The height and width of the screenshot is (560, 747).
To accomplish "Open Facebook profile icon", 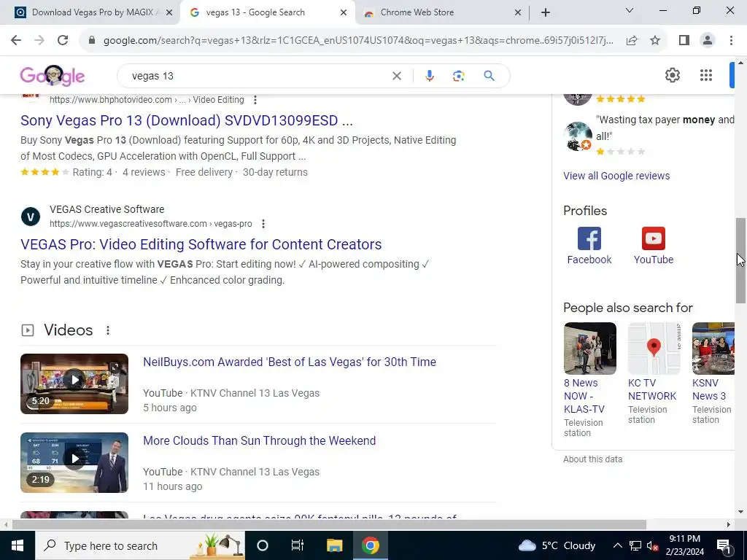I will pos(589,238).
